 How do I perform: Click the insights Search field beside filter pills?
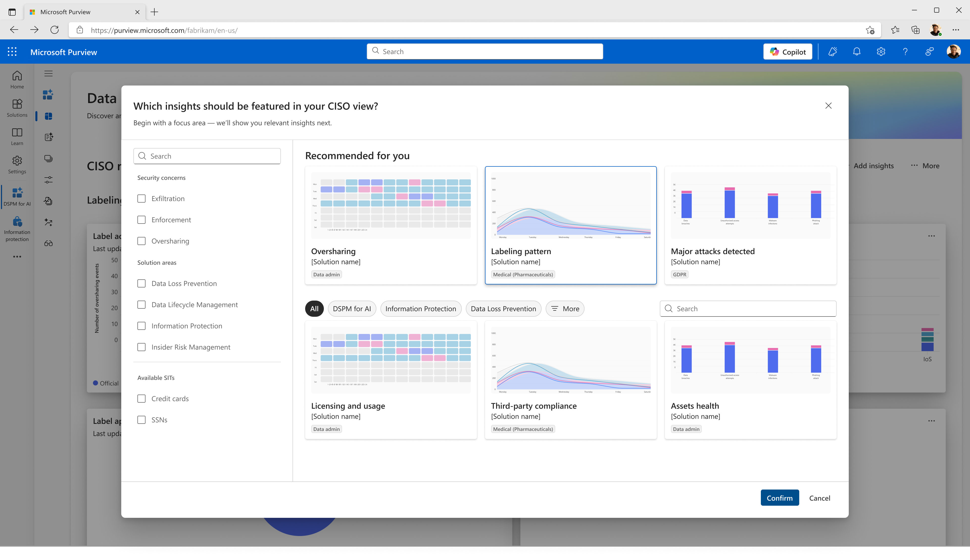[748, 308]
